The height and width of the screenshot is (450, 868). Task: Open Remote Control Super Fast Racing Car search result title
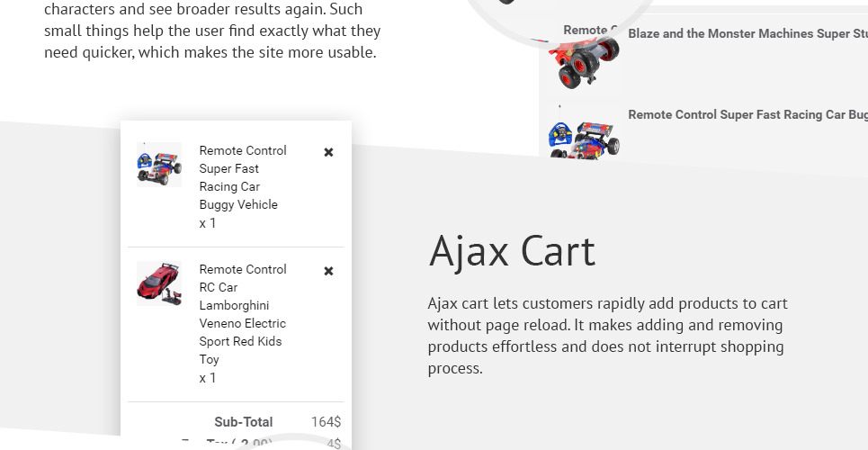coord(747,115)
